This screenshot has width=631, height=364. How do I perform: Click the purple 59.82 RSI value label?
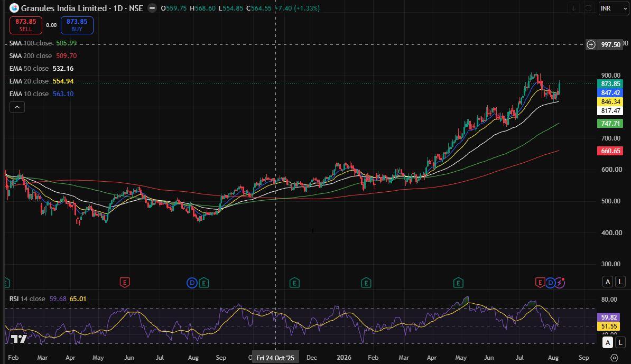tap(609, 318)
